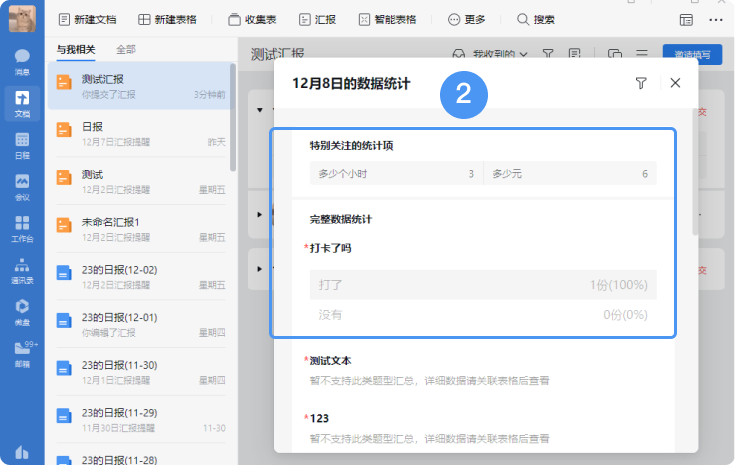Image resolution: width=735 pixels, height=465 pixels.
Task: Click the 搜索 search button
Action: (x=536, y=20)
